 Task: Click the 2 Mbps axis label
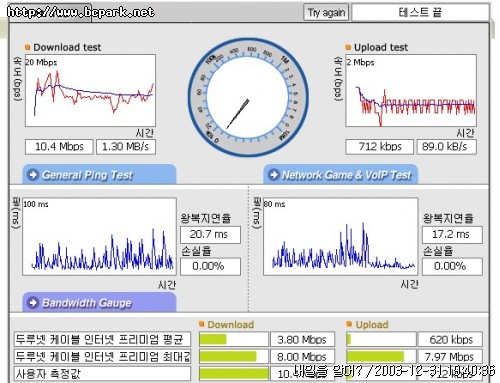(360, 62)
